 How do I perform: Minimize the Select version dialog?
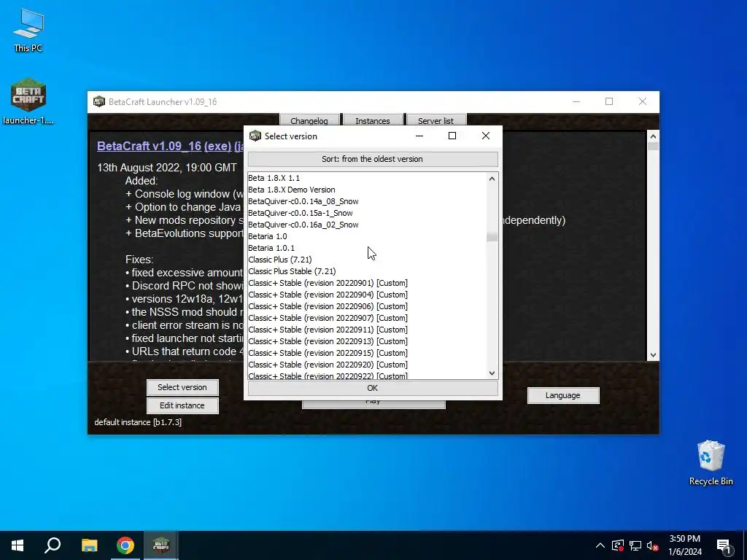pyautogui.click(x=419, y=136)
